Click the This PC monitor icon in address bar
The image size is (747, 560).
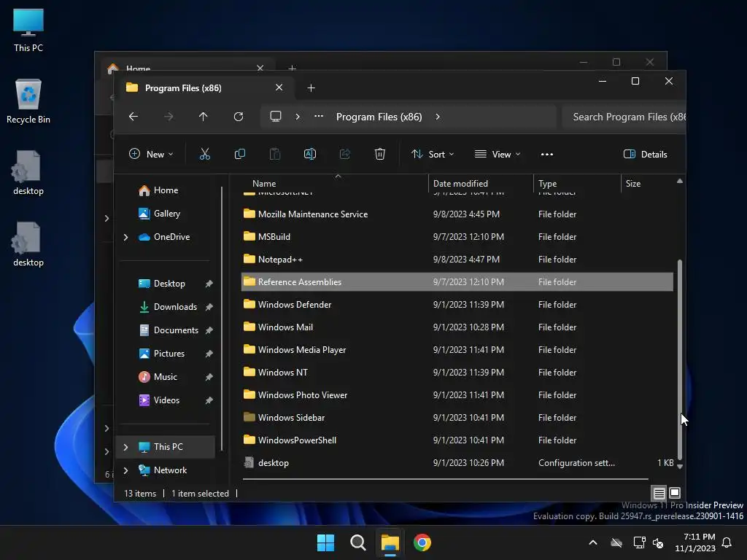click(x=275, y=117)
